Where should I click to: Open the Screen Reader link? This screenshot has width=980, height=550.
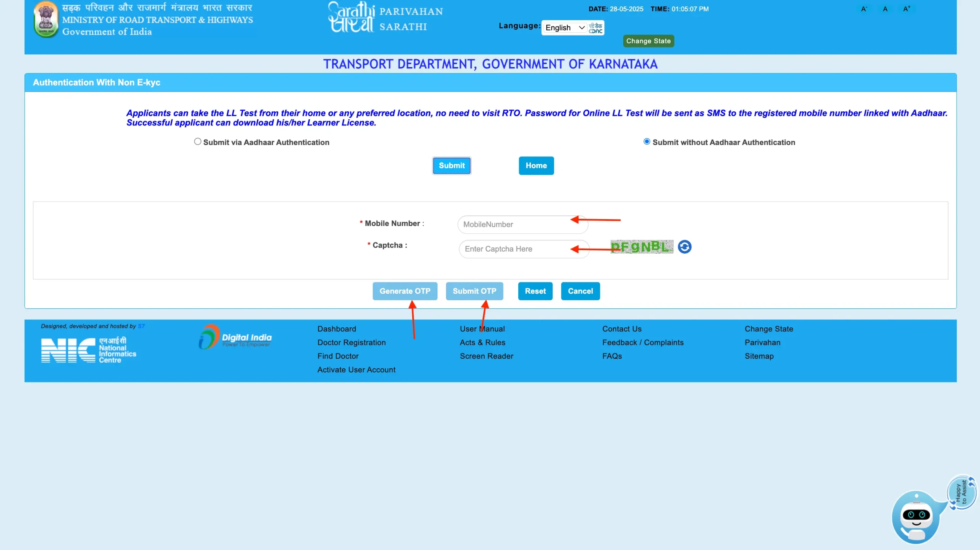point(486,356)
